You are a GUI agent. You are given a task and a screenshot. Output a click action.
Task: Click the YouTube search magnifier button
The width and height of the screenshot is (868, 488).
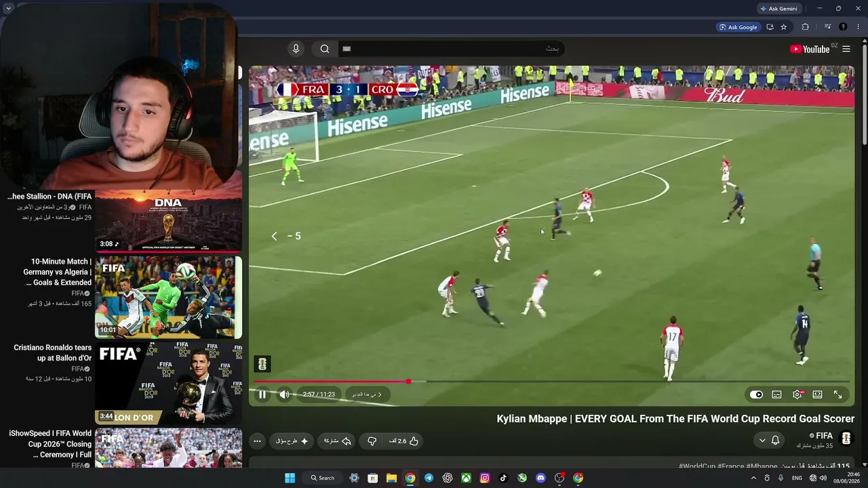325,49
